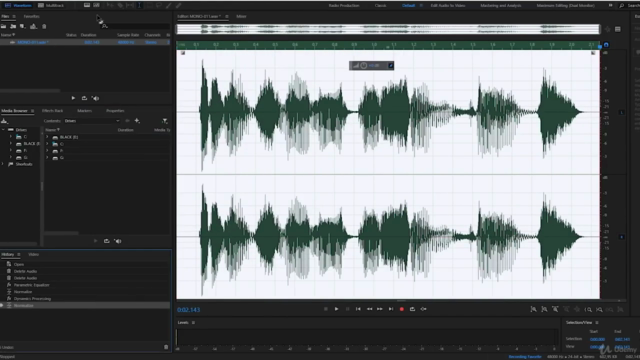The width and height of the screenshot is (640, 360).
Task: Open the Media Browser tab
Action: (14, 111)
